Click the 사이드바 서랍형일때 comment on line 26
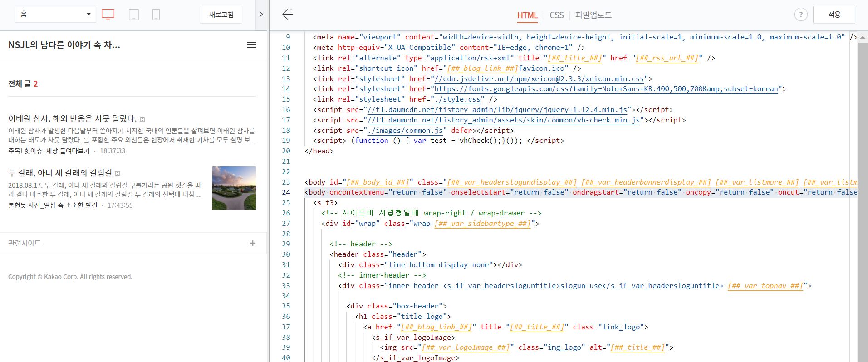The image size is (868, 362). point(431,213)
